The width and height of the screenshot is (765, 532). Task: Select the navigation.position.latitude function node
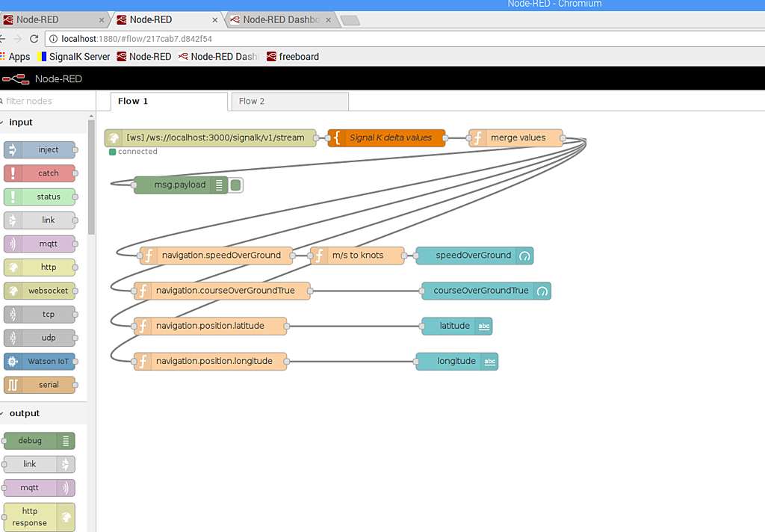210,326
